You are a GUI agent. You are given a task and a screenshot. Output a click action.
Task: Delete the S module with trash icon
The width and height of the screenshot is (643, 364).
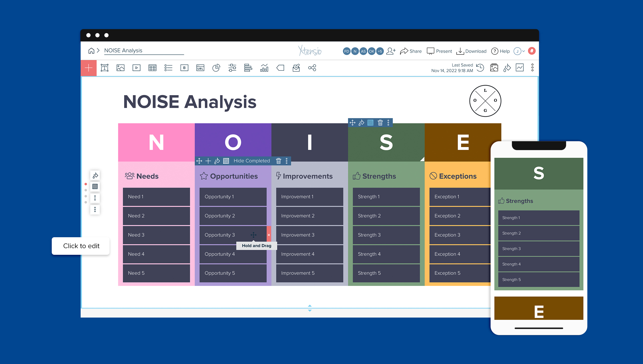[x=380, y=123]
